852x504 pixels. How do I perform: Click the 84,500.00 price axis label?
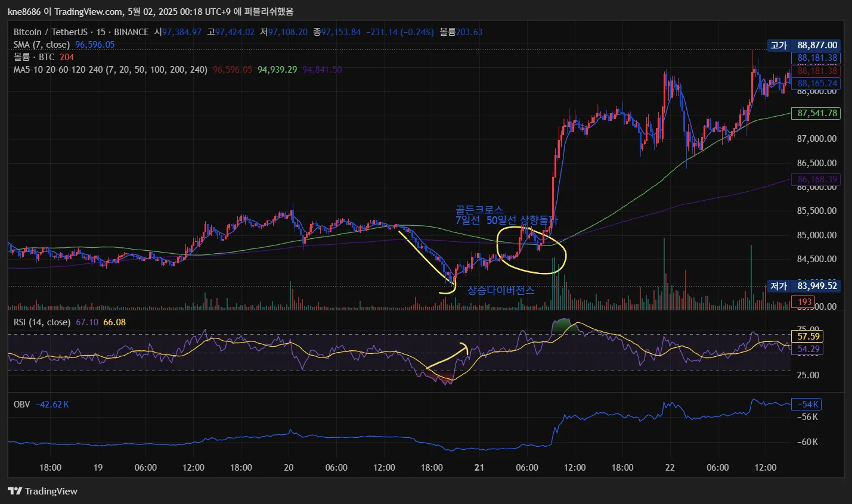click(x=817, y=259)
